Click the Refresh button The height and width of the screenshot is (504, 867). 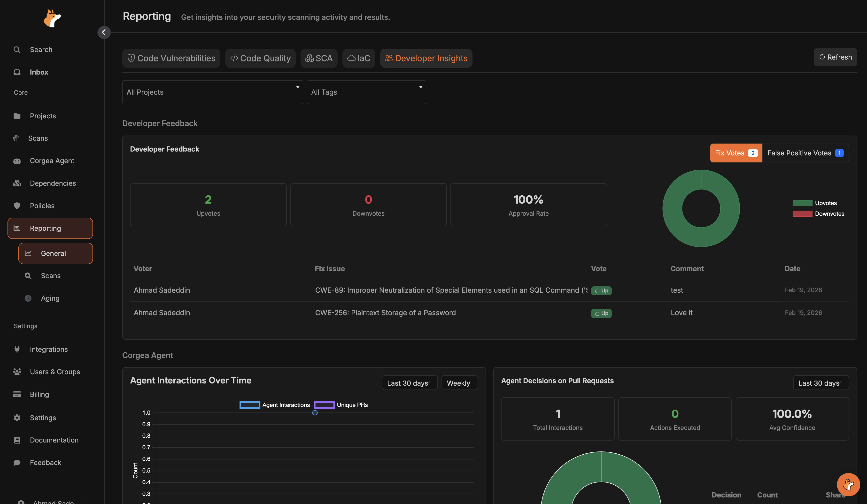click(x=835, y=57)
